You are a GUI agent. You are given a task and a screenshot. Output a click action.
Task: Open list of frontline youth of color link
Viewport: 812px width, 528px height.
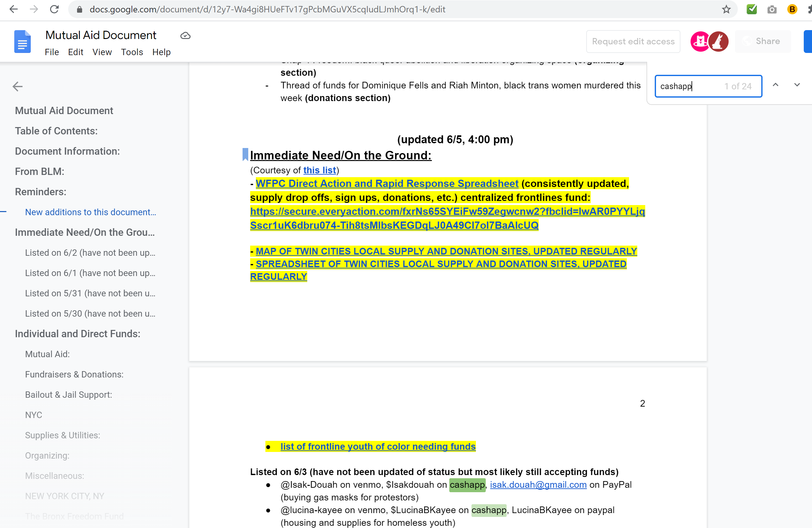click(378, 447)
